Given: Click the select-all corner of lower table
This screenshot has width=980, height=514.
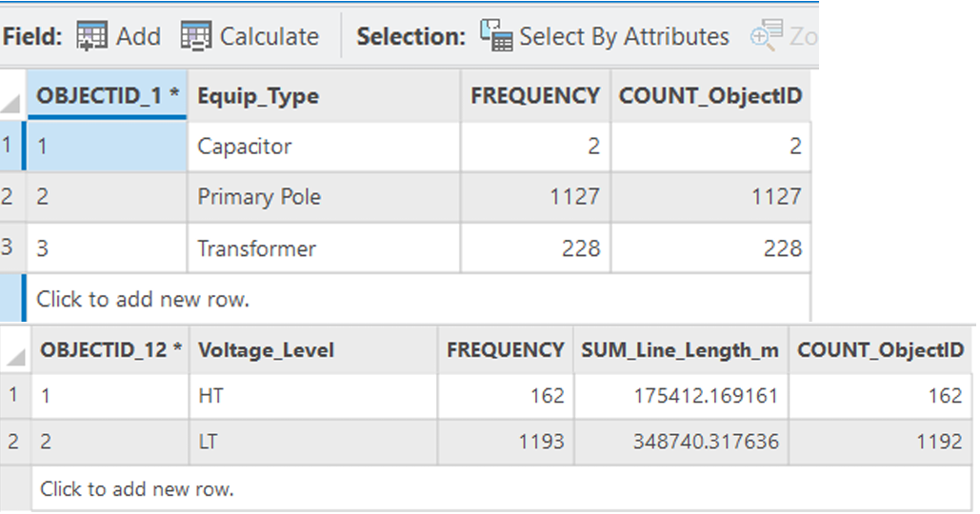Looking at the screenshot, I should click(15, 349).
